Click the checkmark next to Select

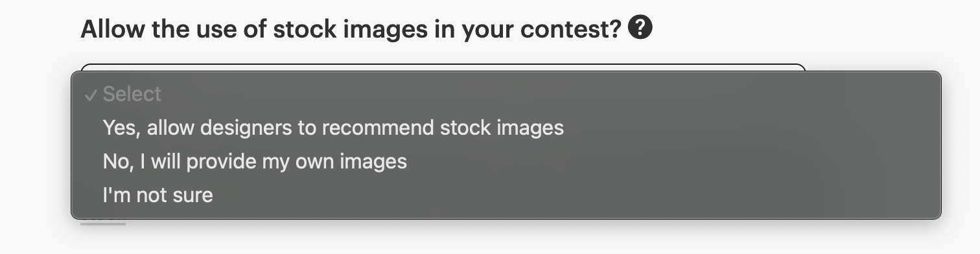point(91,95)
